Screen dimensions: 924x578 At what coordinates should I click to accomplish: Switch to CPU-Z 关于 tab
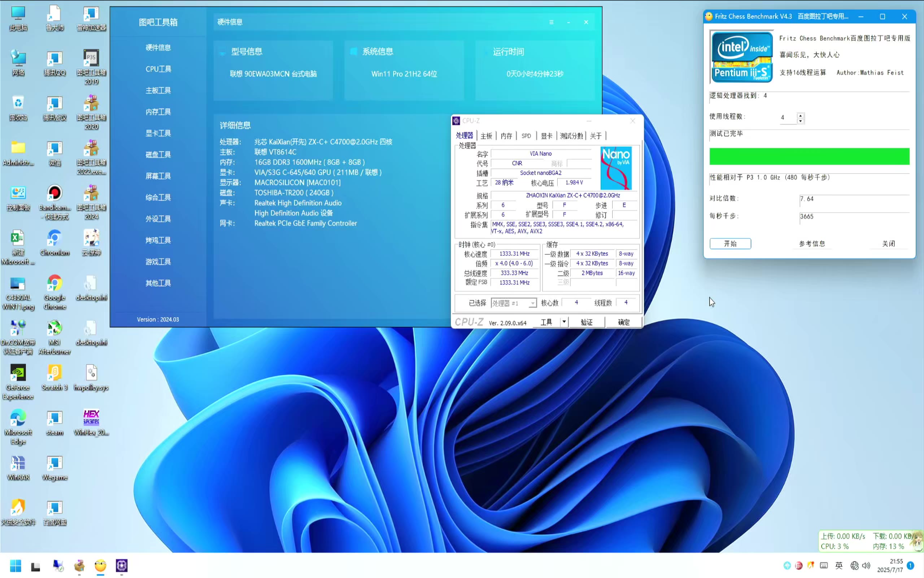(x=596, y=136)
